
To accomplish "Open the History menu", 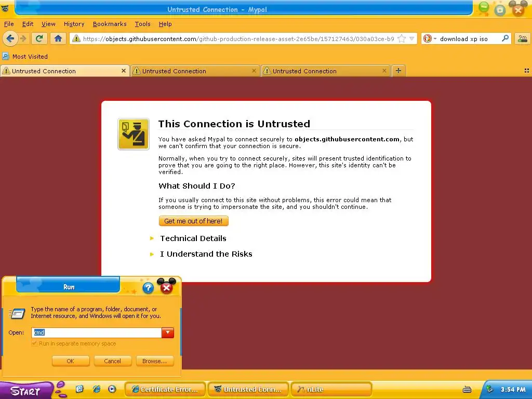I will tap(74, 24).
